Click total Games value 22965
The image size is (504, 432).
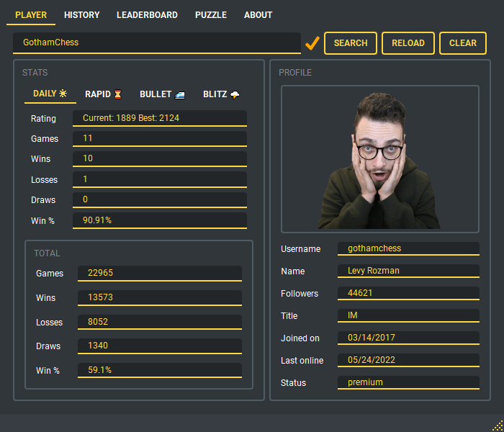pos(160,273)
